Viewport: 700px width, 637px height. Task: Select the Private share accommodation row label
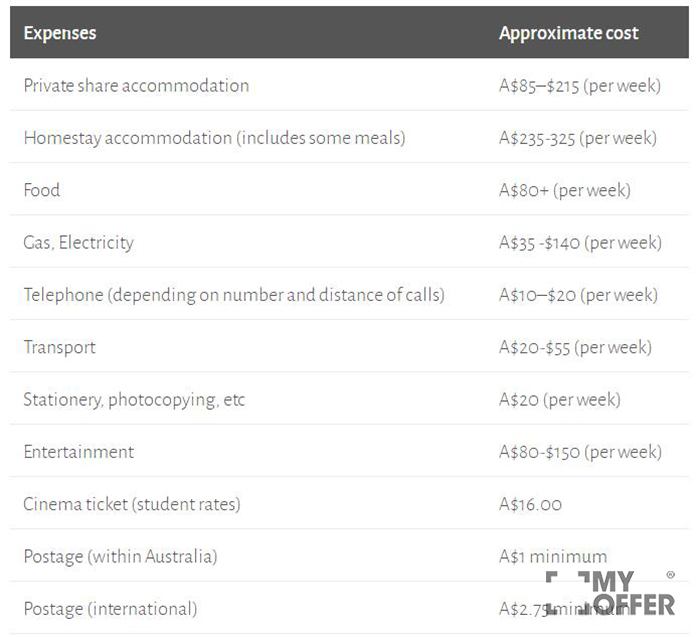pyautogui.click(x=136, y=85)
